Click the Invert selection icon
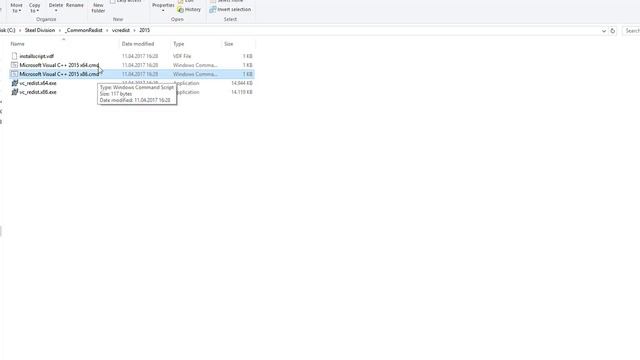This screenshot has width=640, height=360. pyautogui.click(x=213, y=9)
